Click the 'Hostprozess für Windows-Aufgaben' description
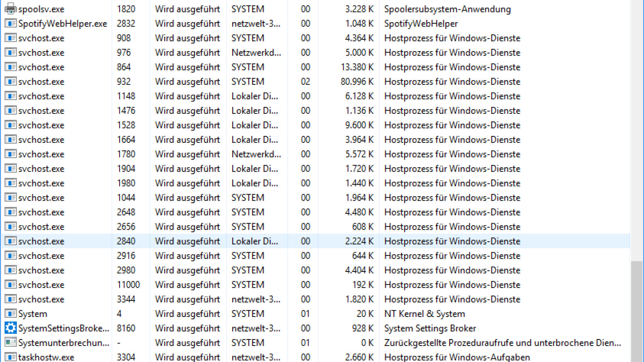 pos(457,357)
